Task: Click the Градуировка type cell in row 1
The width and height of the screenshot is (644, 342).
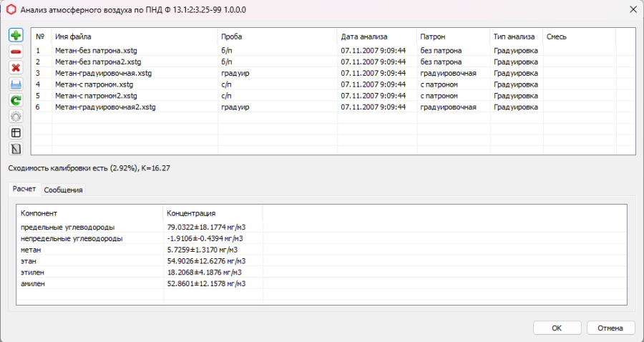Action: tap(517, 51)
